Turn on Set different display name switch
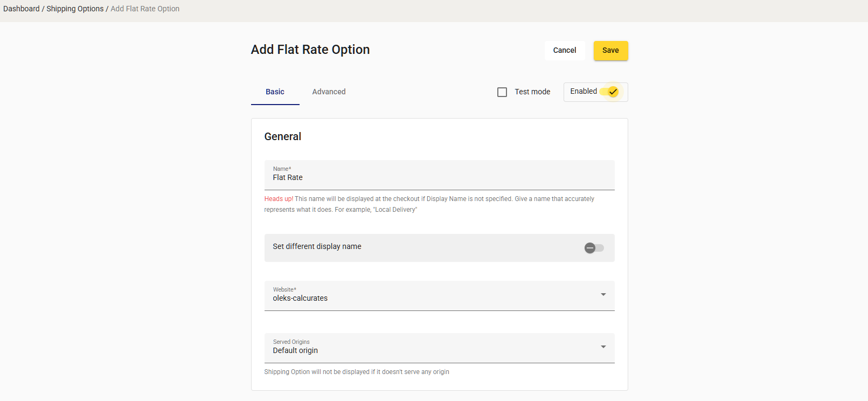The height and width of the screenshot is (401, 868). tap(594, 248)
